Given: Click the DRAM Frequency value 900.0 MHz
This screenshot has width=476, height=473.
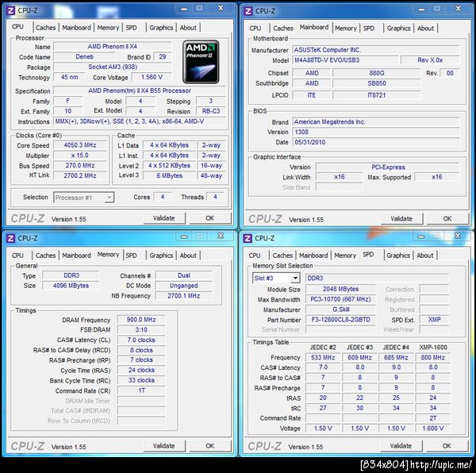Looking at the screenshot, I should pos(141,320).
